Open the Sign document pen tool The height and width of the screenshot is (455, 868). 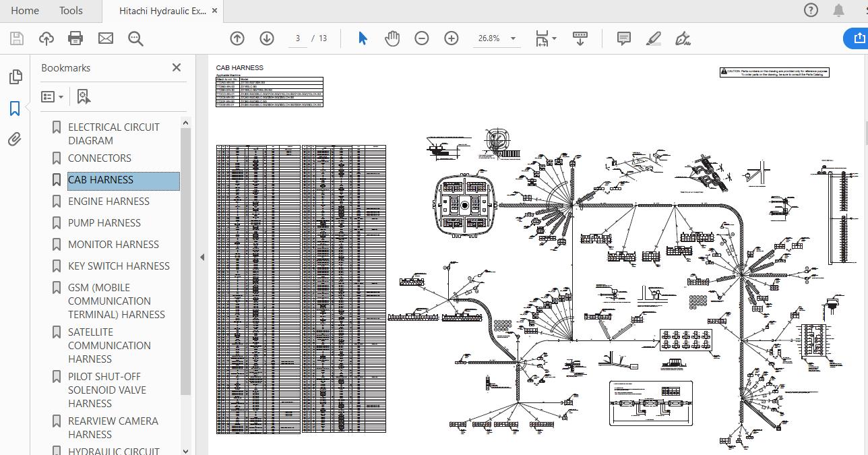(x=683, y=38)
